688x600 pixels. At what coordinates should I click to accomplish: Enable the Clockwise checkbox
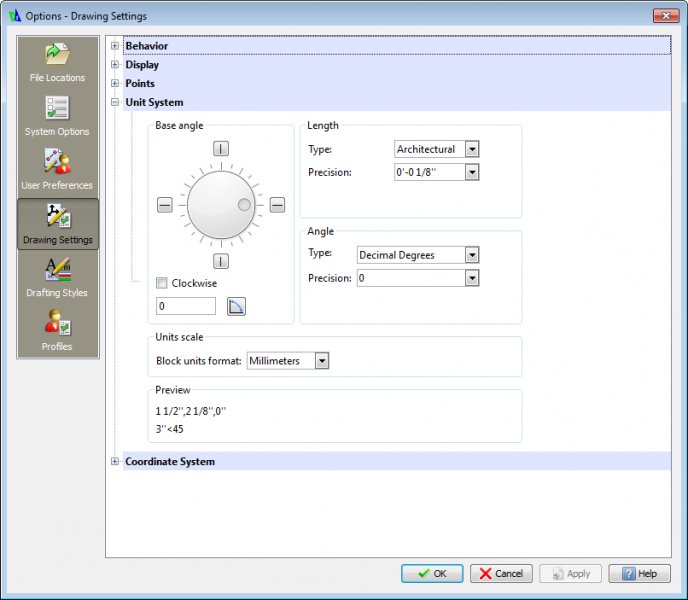coord(162,283)
